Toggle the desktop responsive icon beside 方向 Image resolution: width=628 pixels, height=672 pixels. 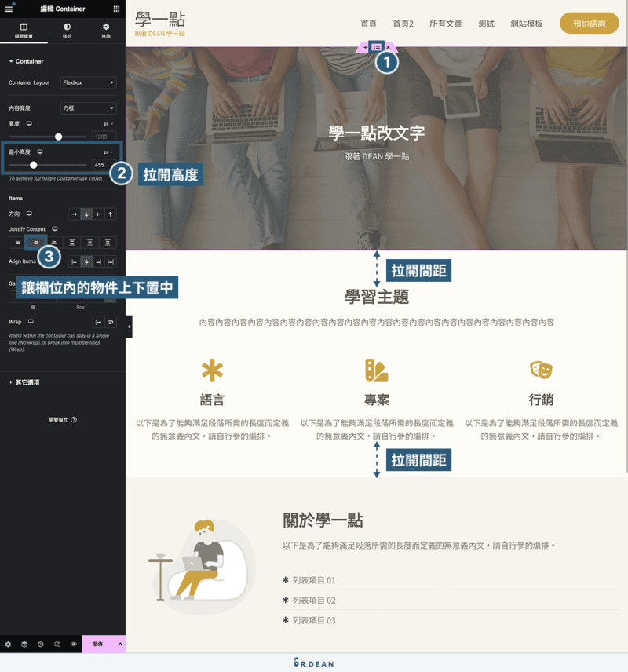29,213
